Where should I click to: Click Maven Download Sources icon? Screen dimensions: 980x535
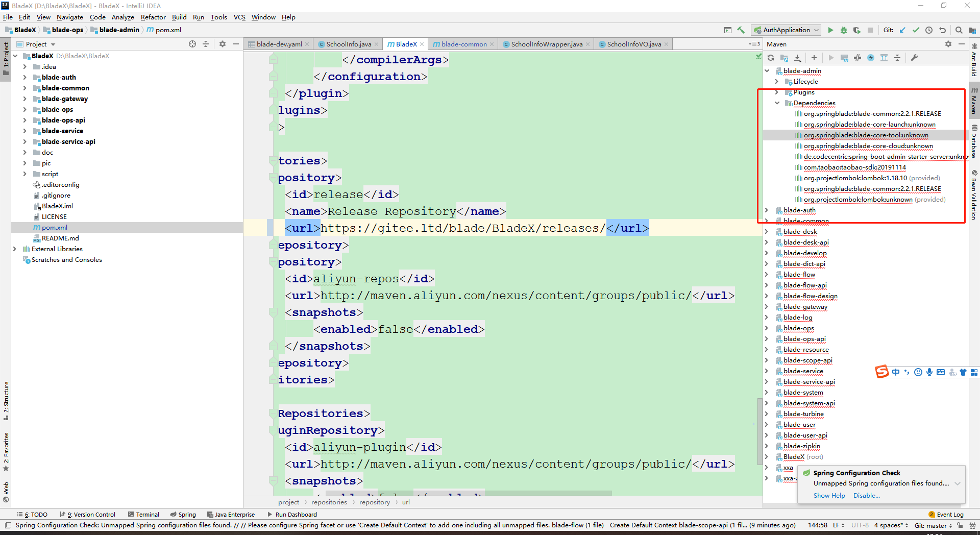[798, 58]
